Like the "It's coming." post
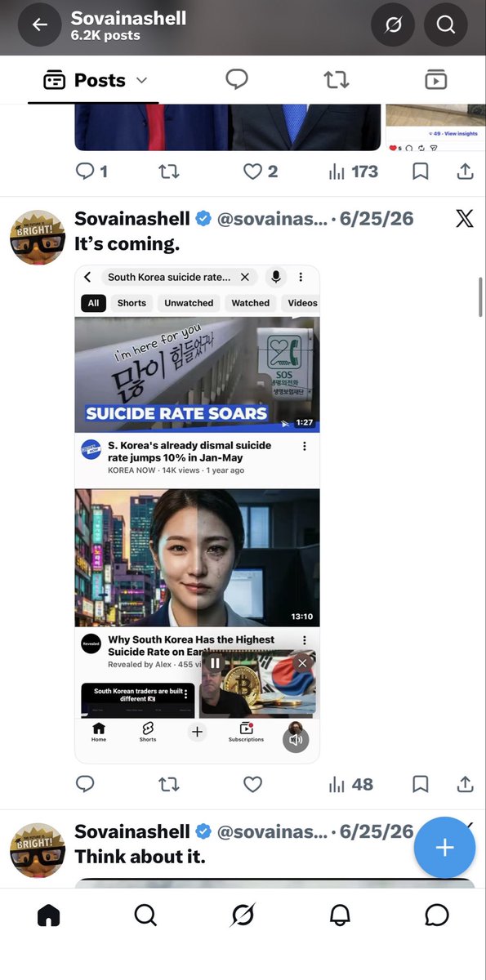Image resolution: width=486 pixels, height=980 pixels. [x=253, y=784]
